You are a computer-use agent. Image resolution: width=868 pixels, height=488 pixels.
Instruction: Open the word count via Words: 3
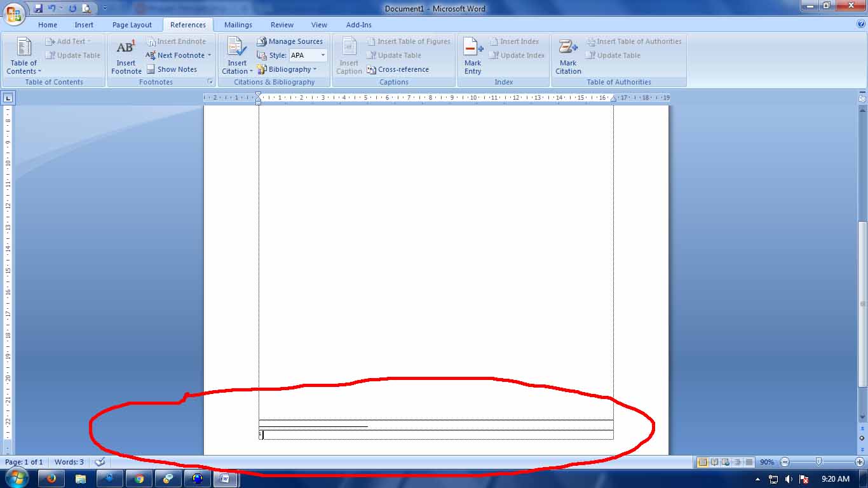(69, 462)
